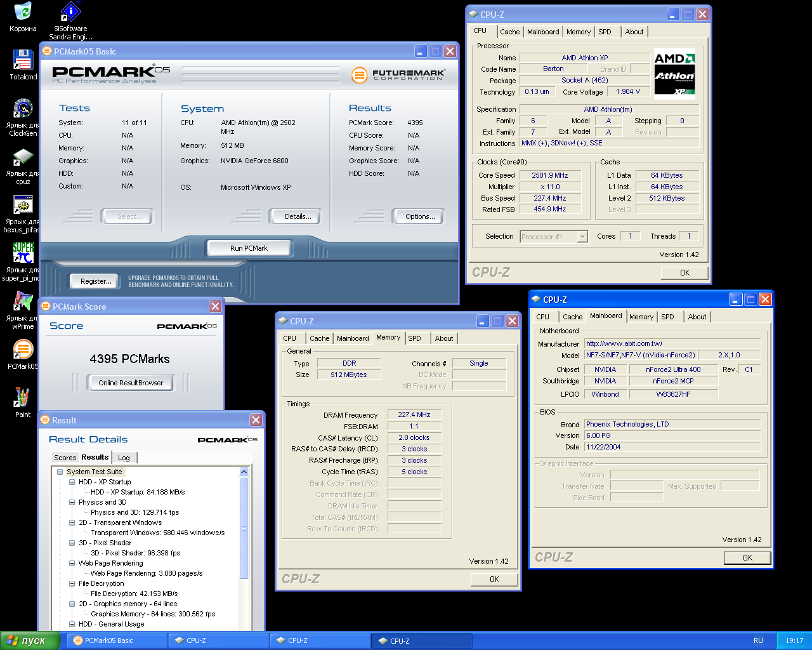Click the taskbar clock showing 19:17
Viewport: 812px width, 650px height.
coord(794,640)
